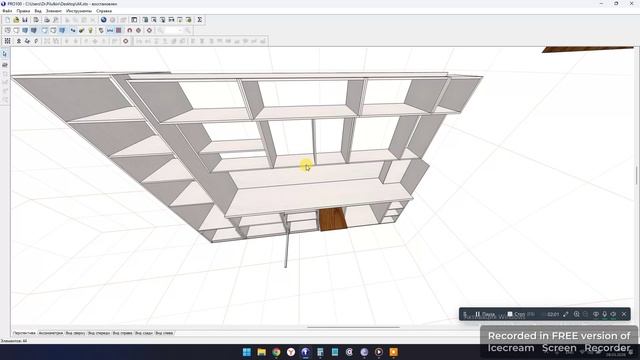This screenshot has width=640, height=360.
Task: Switch to the Вид справа tab
Action: point(122,333)
